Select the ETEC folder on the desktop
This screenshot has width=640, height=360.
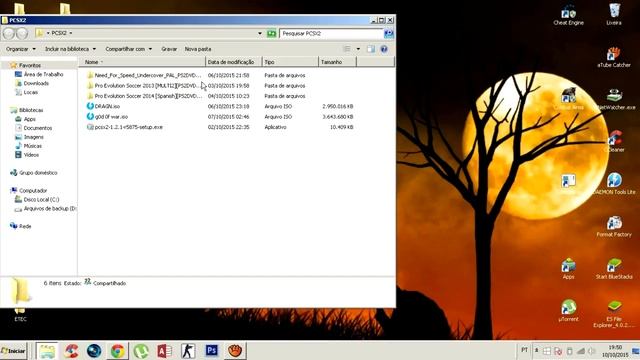point(20,315)
